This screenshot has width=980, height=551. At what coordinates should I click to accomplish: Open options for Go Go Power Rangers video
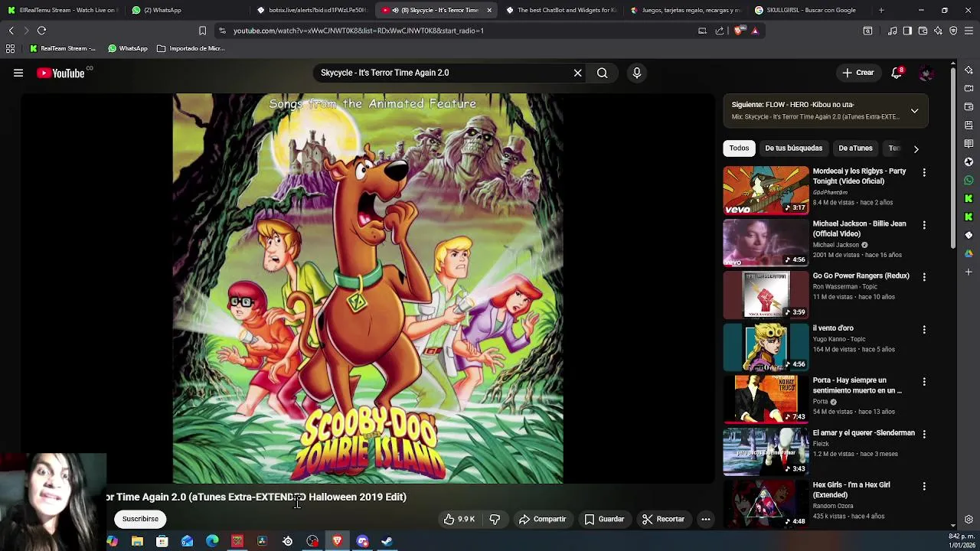(924, 277)
